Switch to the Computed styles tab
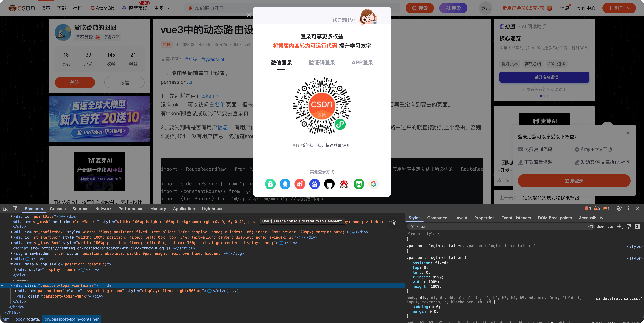This screenshot has width=644, height=323. (x=437, y=218)
